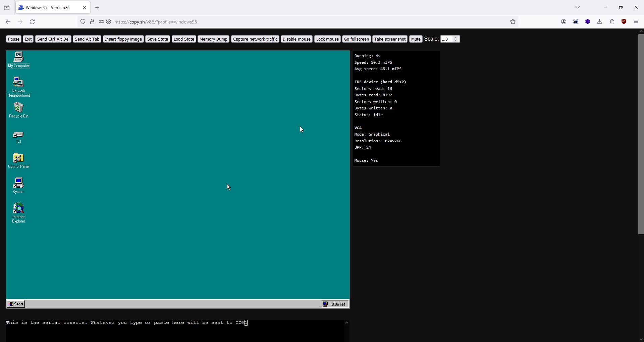Screen dimensions: 644x342
Task: Click the Take screenshot button
Action: pyautogui.click(x=390, y=39)
